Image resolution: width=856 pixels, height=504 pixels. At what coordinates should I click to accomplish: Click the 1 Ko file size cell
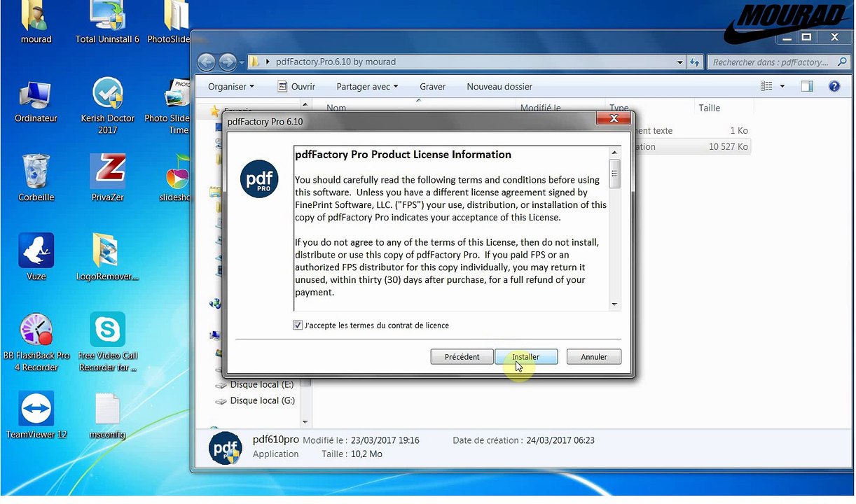pos(738,130)
